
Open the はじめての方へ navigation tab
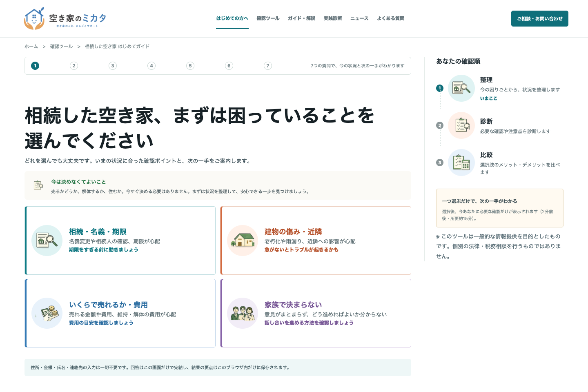click(232, 18)
